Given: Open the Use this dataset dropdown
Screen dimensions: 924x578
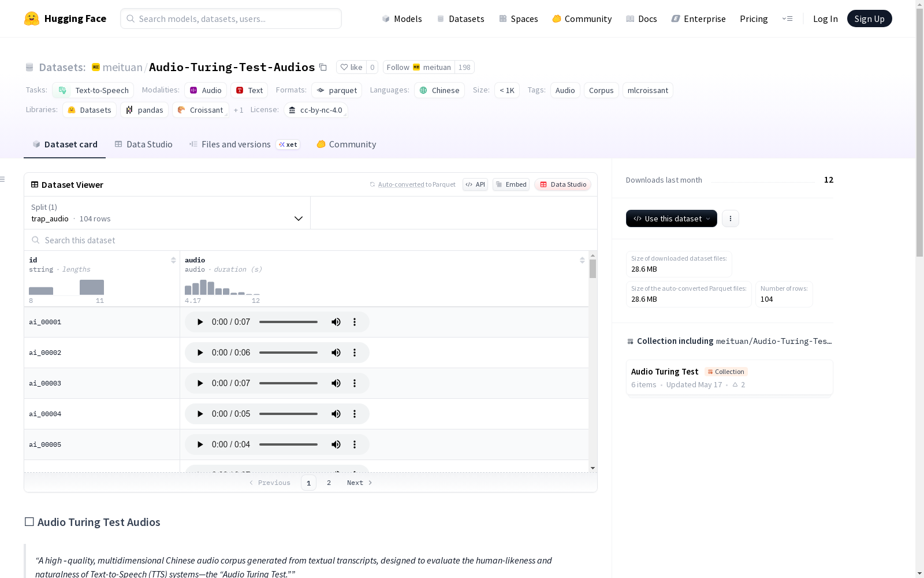Looking at the screenshot, I should point(672,218).
